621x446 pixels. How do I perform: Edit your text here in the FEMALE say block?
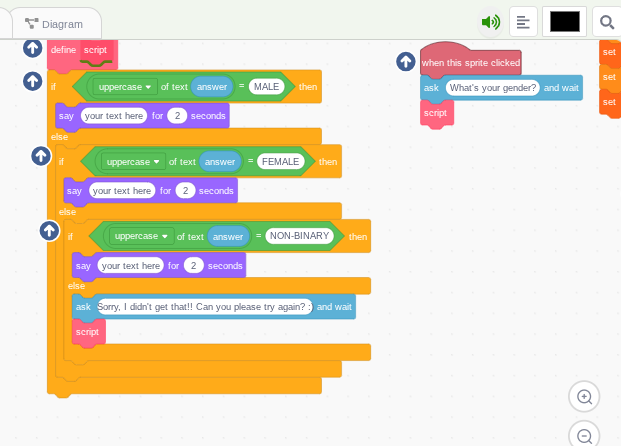[122, 191]
